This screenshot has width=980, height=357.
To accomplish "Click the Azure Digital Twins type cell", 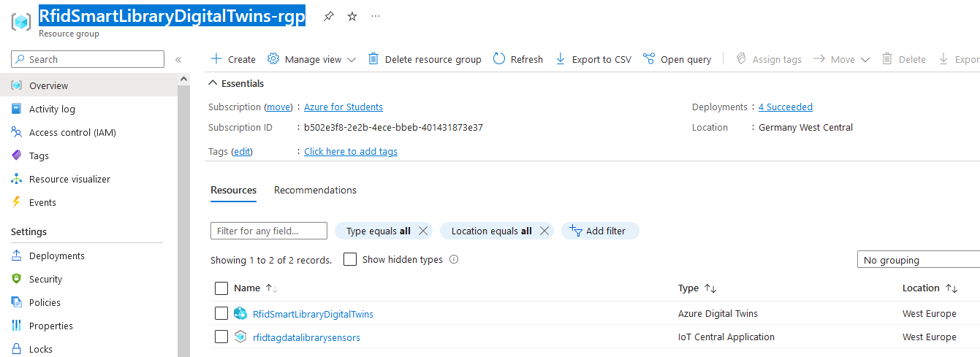I will pyautogui.click(x=718, y=313).
